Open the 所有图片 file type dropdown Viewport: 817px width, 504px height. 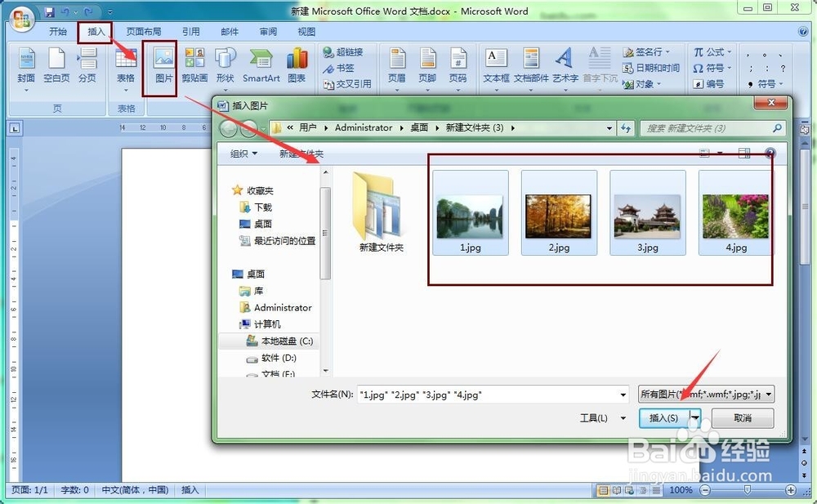(x=704, y=394)
